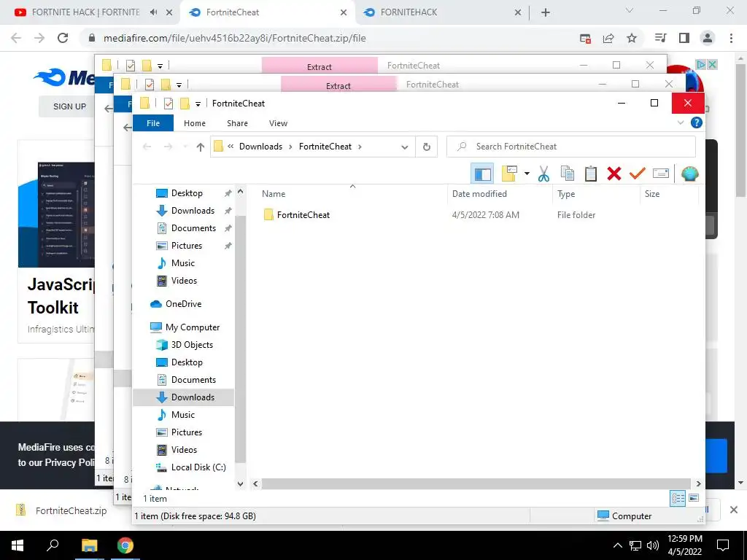Reload the MediaFire page
747x560 pixels.
[63, 38]
